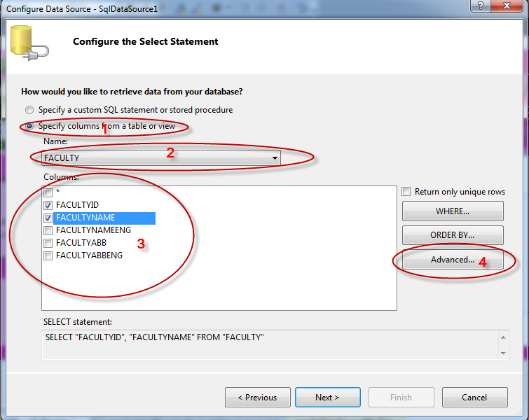Enable Return only unique rows
The image size is (529, 420).
[406, 192]
